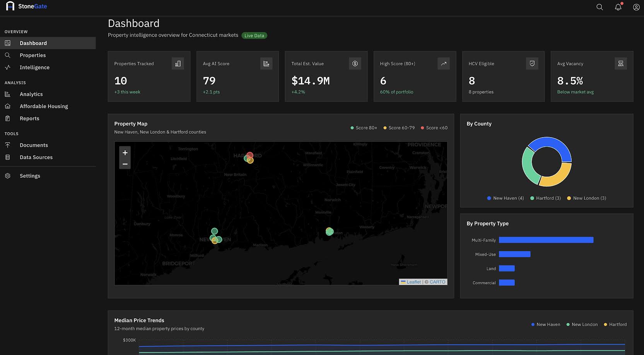The image size is (644, 355).
Task: Click the Properties magnifier icon in sidebar
Action: pos(8,55)
